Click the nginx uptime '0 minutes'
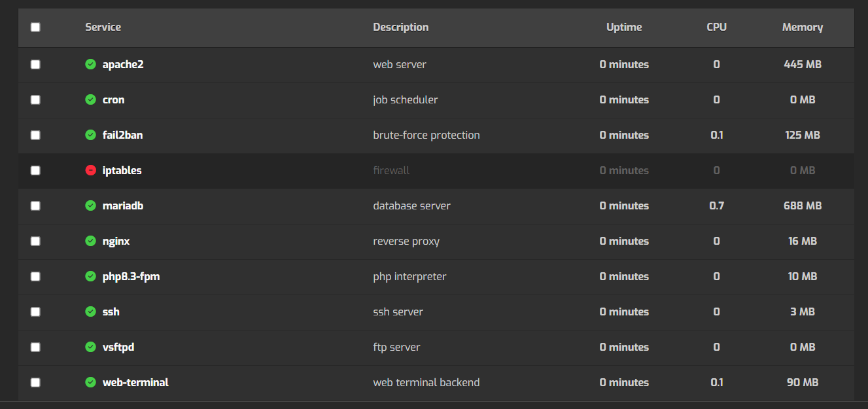Viewport: 868px width, 409px height. (x=624, y=241)
